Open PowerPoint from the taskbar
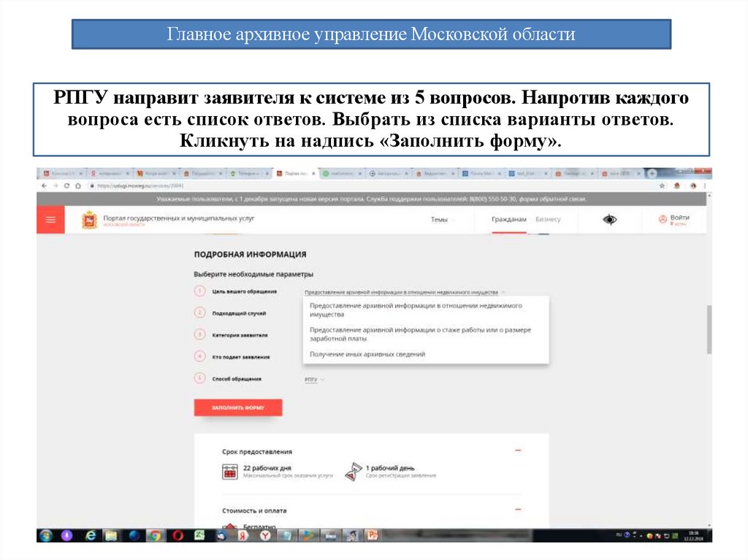 pos(372,536)
